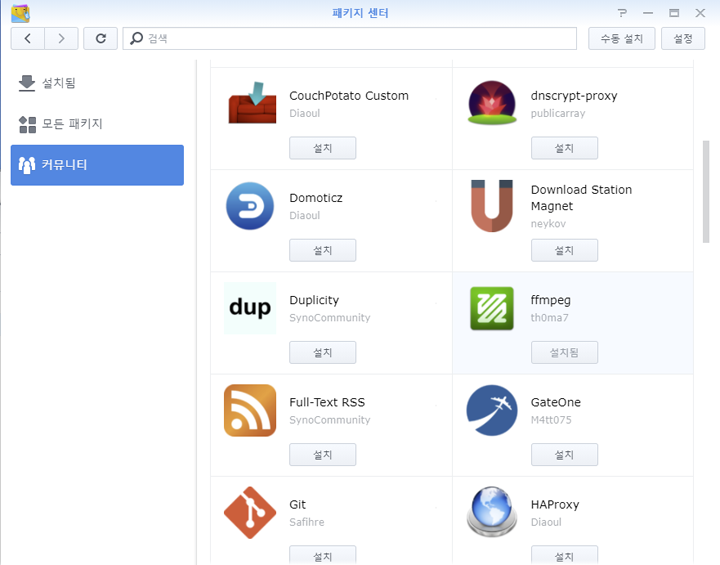720x565 pixels.
Task: Refresh the package list
Action: pos(101,39)
